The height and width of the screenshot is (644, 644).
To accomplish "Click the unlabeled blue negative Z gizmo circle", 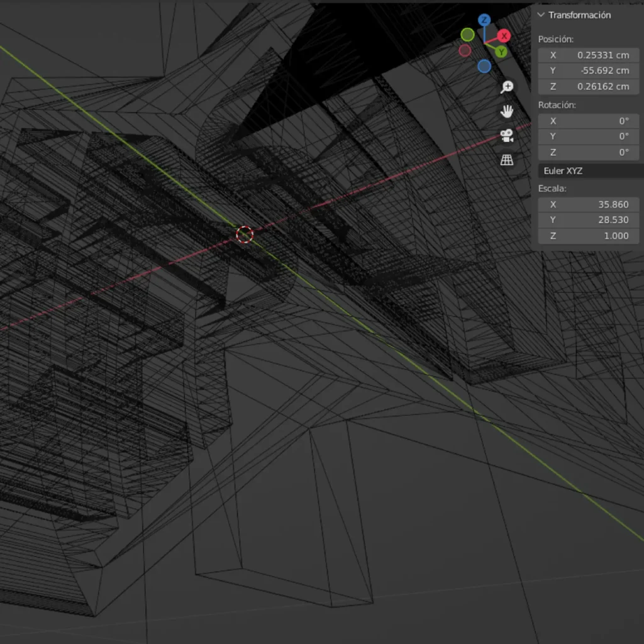I will coord(484,66).
